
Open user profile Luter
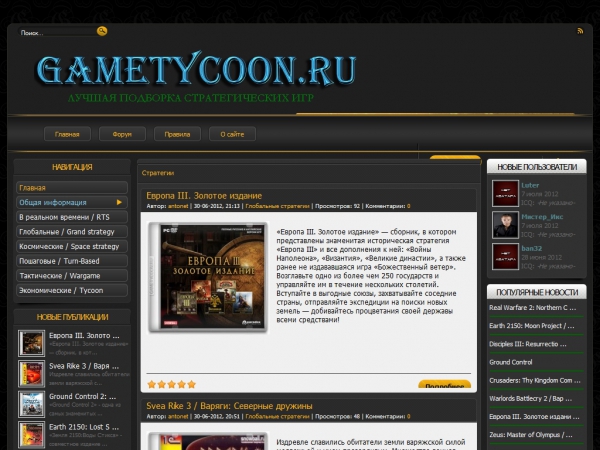tap(530, 185)
